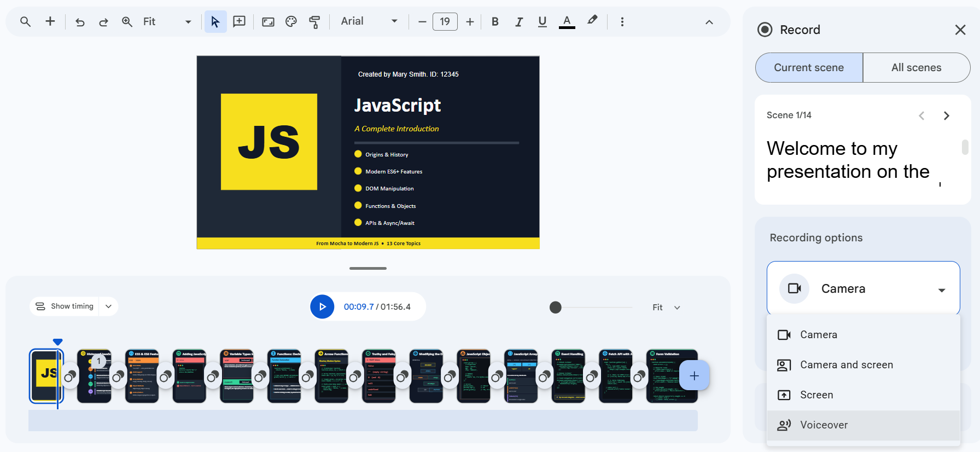The height and width of the screenshot is (452, 980).
Task: Redo the last action
Action: point(103,22)
